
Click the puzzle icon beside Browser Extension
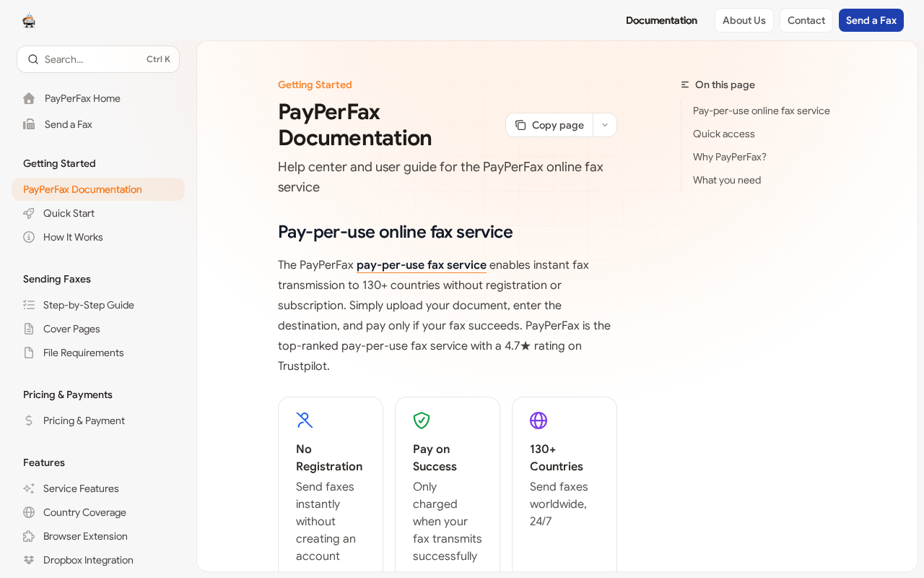coord(29,536)
